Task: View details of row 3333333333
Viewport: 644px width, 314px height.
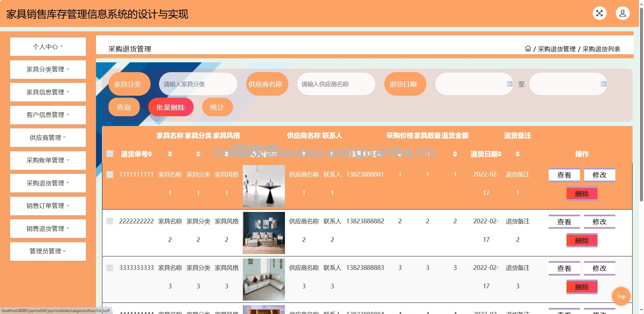Action: tap(564, 268)
